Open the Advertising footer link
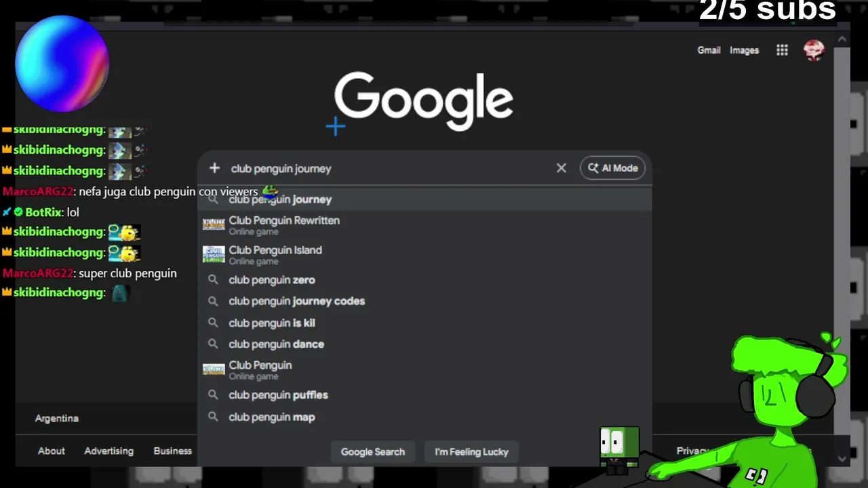This screenshot has width=868, height=488. click(x=108, y=451)
